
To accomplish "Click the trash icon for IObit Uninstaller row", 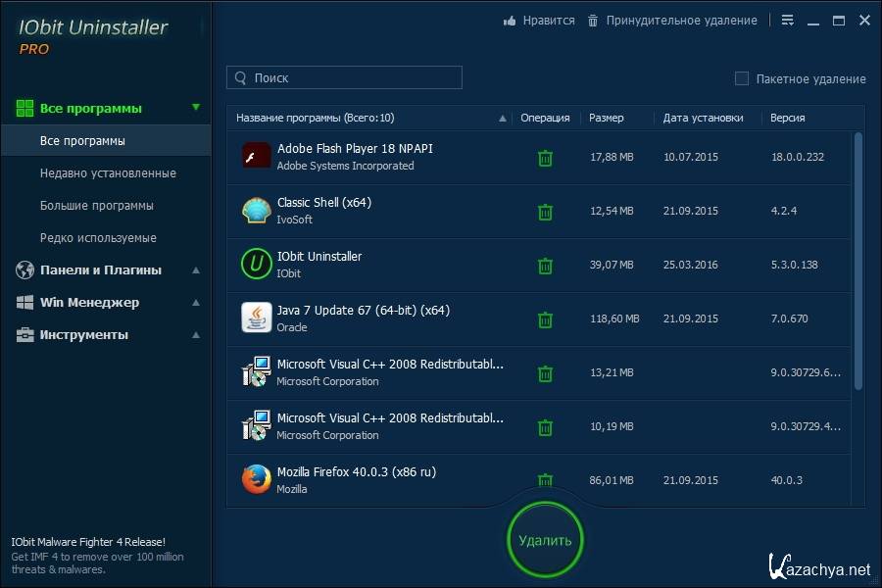I will pyautogui.click(x=545, y=266).
